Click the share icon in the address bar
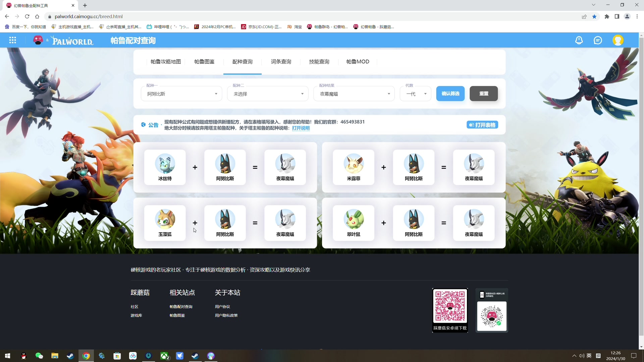This screenshot has height=362, width=644. tap(584, 16)
